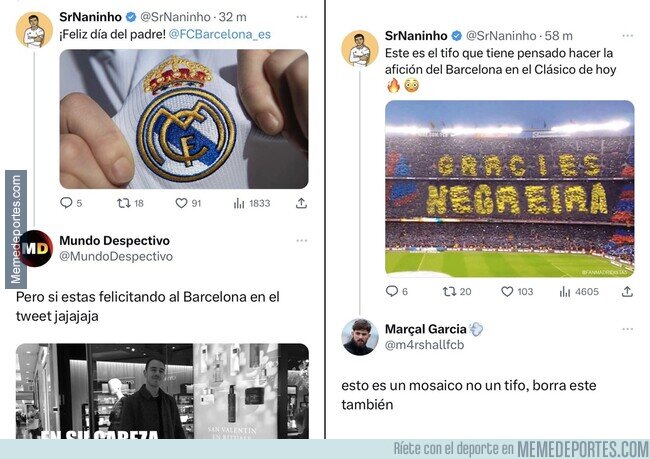View analytics showing 1833 views

(239, 203)
